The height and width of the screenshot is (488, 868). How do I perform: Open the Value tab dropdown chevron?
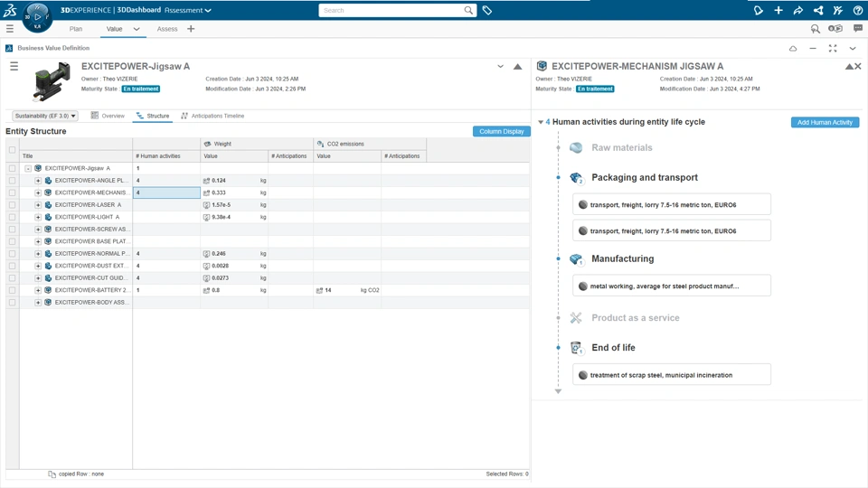(x=137, y=29)
